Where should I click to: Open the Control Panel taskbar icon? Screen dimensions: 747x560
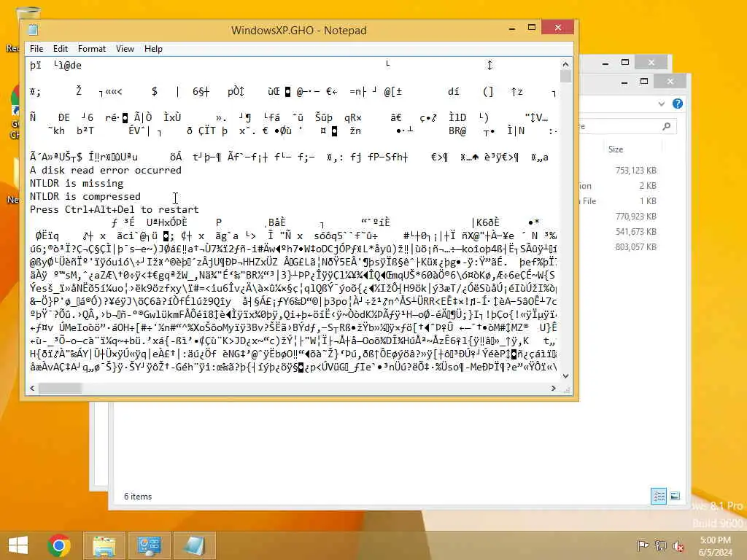click(150, 545)
